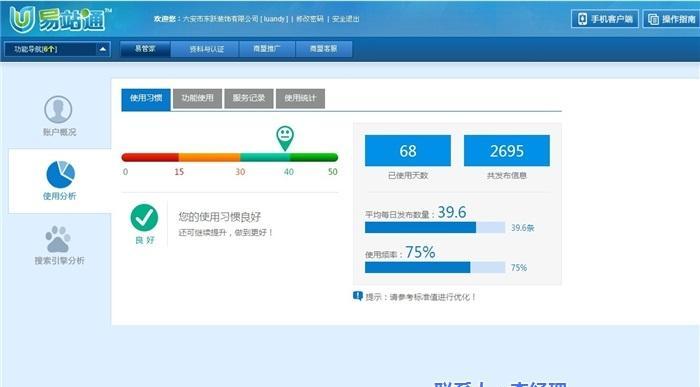Click 您的使用习惯良好 text
The image size is (700, 387).
(x=220, y=217)
